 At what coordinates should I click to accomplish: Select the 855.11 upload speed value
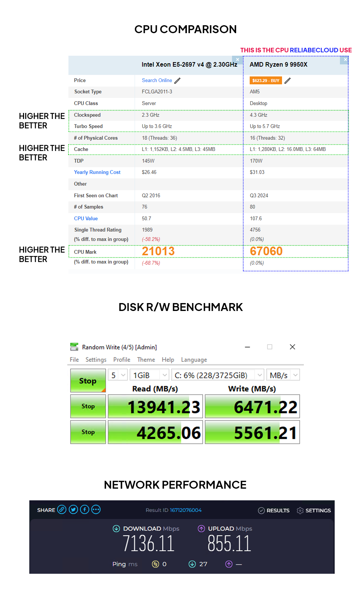click(229, 544)
